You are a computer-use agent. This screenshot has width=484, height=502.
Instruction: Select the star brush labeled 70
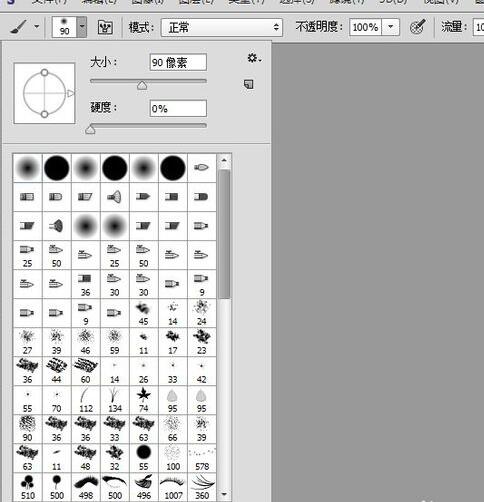point(56,400)
